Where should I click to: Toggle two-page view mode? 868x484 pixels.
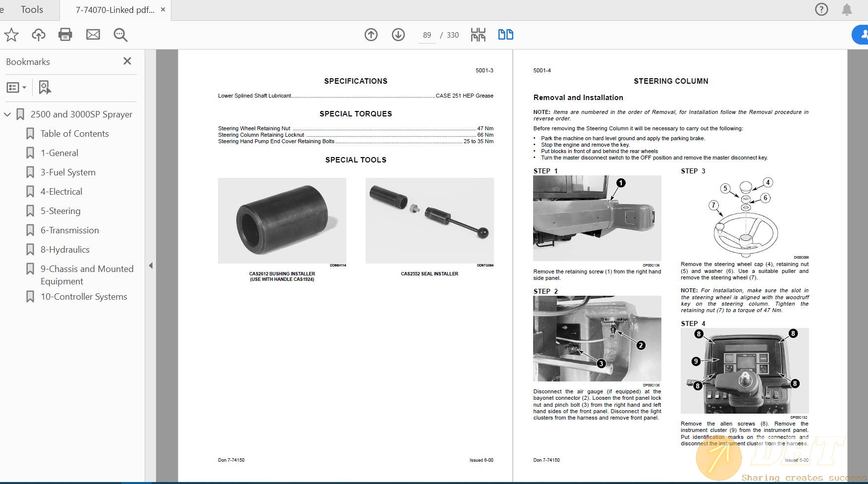pyautogui.click(x=505, y=35)
